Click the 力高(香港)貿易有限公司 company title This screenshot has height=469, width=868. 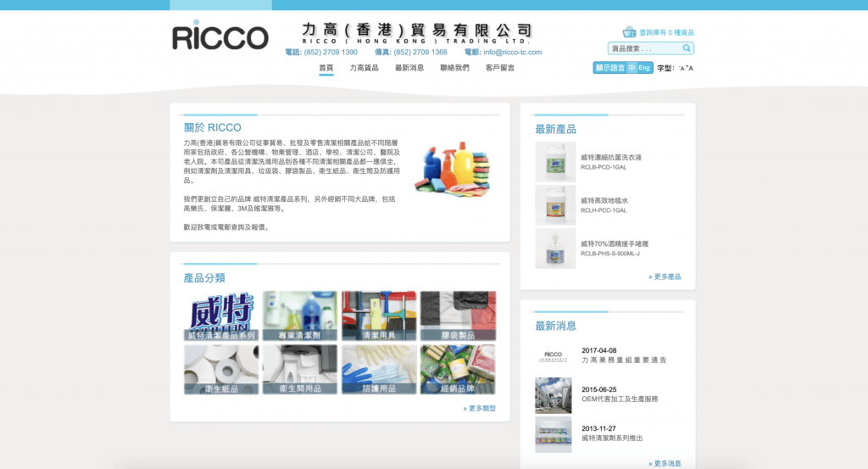click(x=417, y=30)
